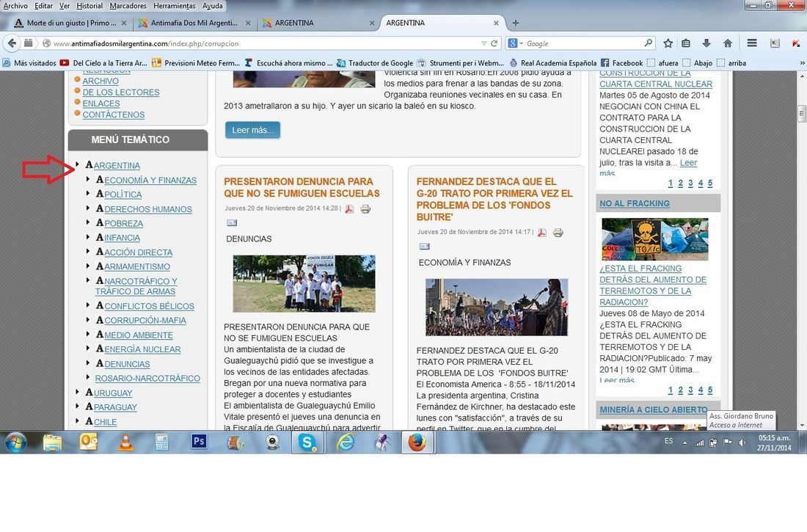Open the Windows Start menu
Viewport: 807px width, 532px height.
point(15,442)
